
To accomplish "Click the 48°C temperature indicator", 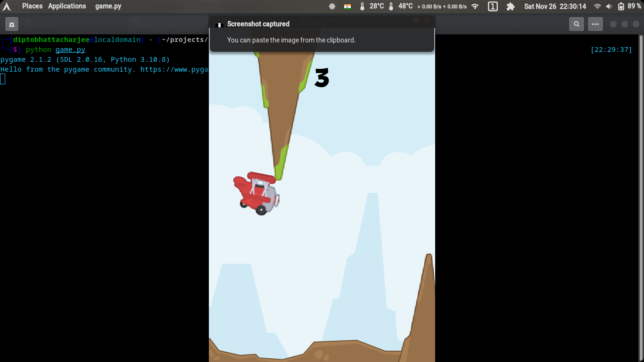I will (401, 7).
